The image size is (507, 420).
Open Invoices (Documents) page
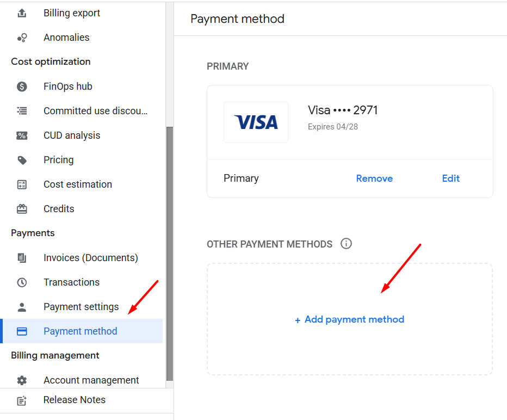click(90, 258)
